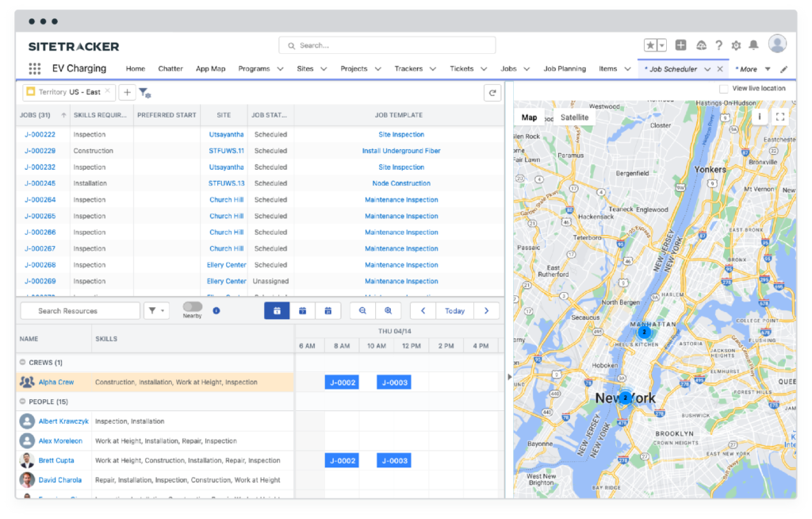812x519 pixels.
Task: Toggle the Nearby switch on
Action: pyautogui.click(x=192, y=306)
